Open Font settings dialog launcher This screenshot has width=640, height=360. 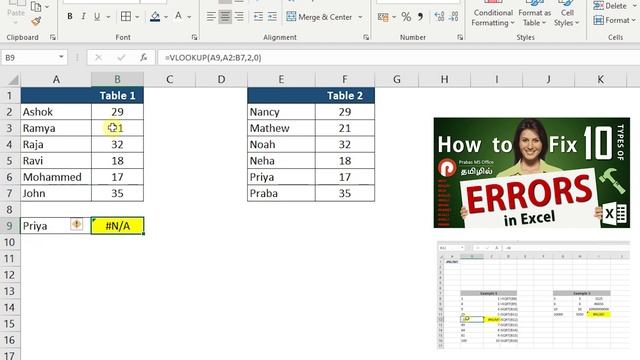194,37
